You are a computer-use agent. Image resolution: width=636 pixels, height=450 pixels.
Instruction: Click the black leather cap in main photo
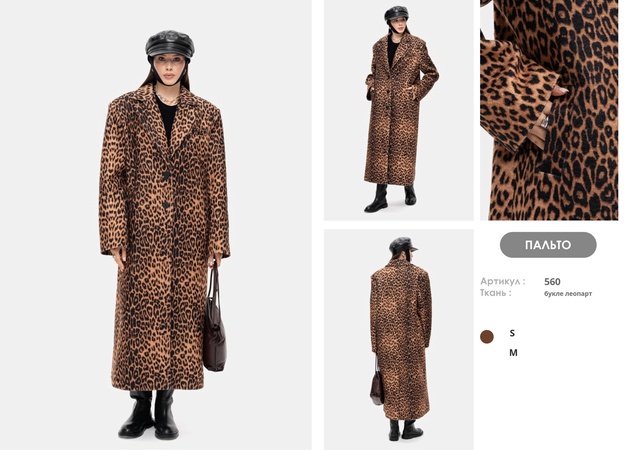pos(170,43)
